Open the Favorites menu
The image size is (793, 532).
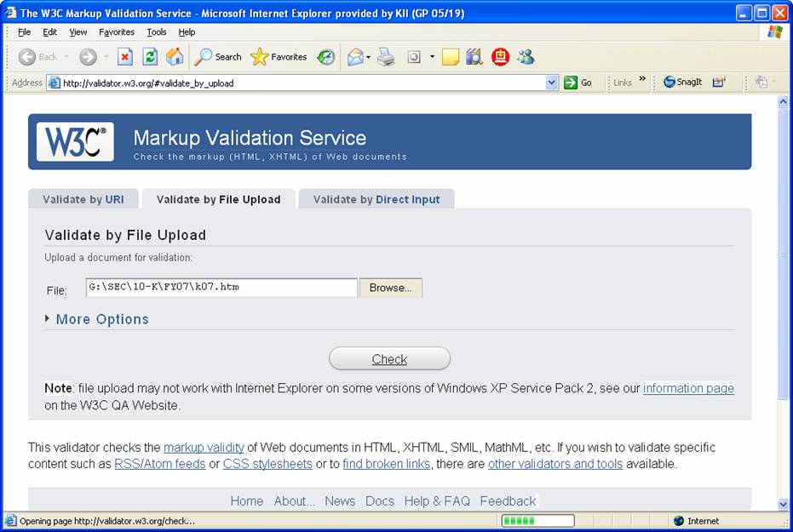[117, 31]
